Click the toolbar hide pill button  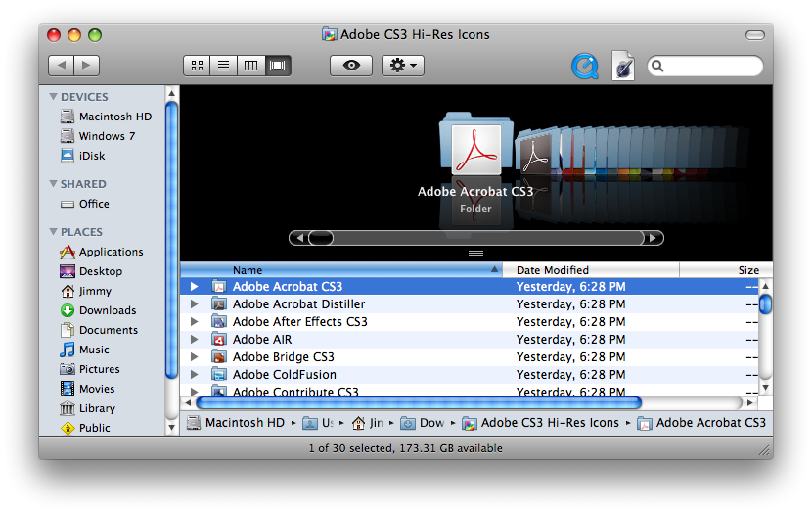tap(755, 35)
